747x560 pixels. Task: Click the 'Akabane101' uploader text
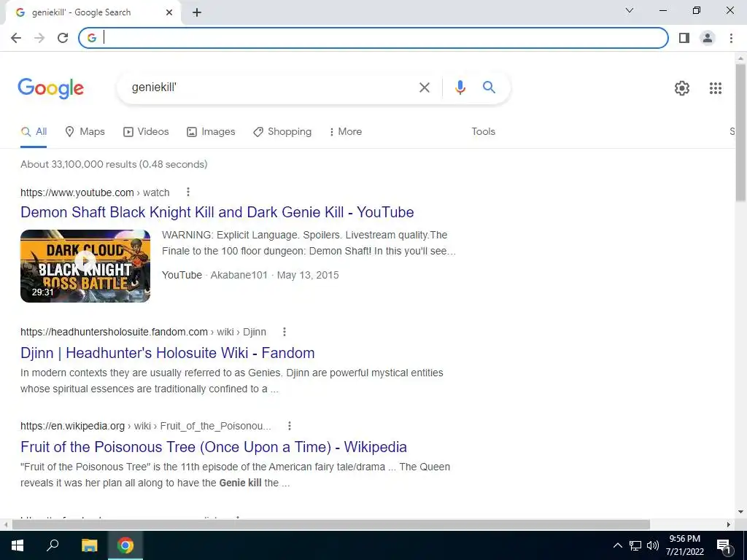coord(239,275)
